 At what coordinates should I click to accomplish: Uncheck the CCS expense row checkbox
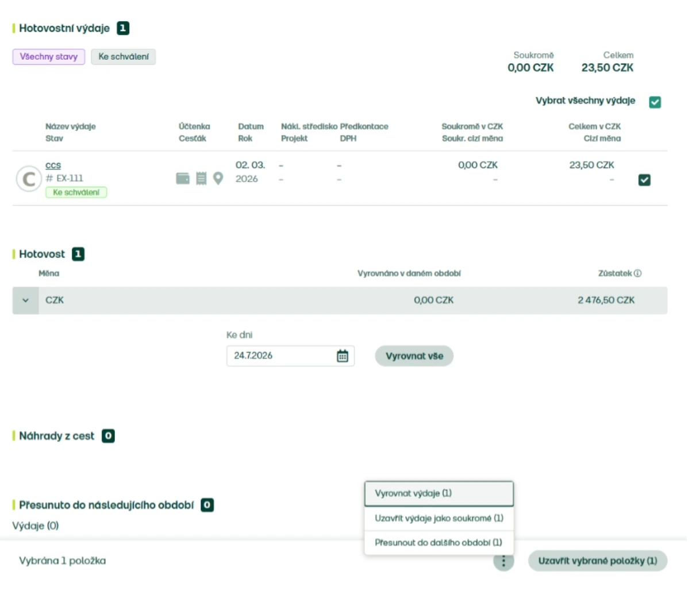point(644,180)
